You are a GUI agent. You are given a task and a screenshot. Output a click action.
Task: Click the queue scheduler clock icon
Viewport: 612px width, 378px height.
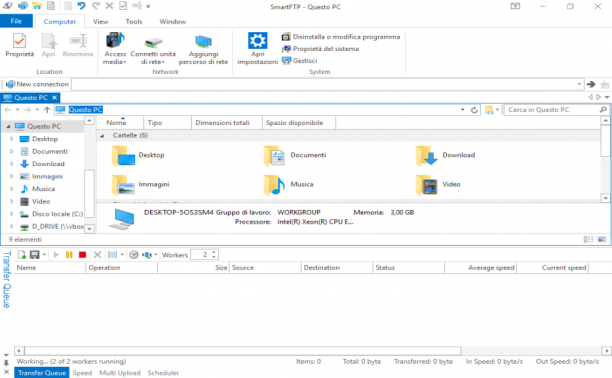(133, 255)
